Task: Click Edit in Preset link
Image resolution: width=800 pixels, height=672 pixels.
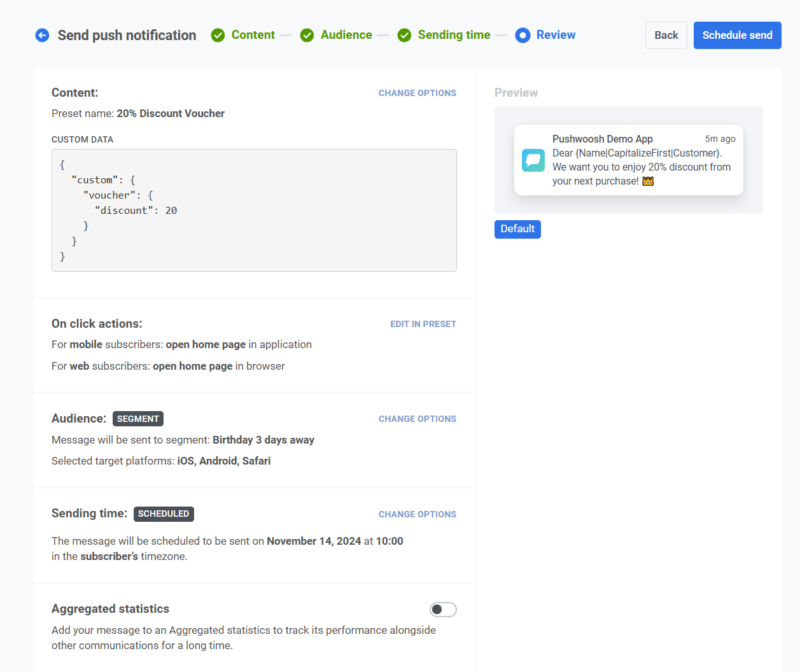Action: (423, 324)
